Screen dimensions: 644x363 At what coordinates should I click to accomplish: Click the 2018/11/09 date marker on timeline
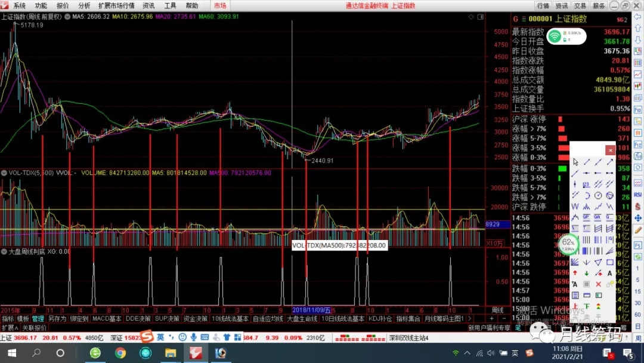click(311, 310)
